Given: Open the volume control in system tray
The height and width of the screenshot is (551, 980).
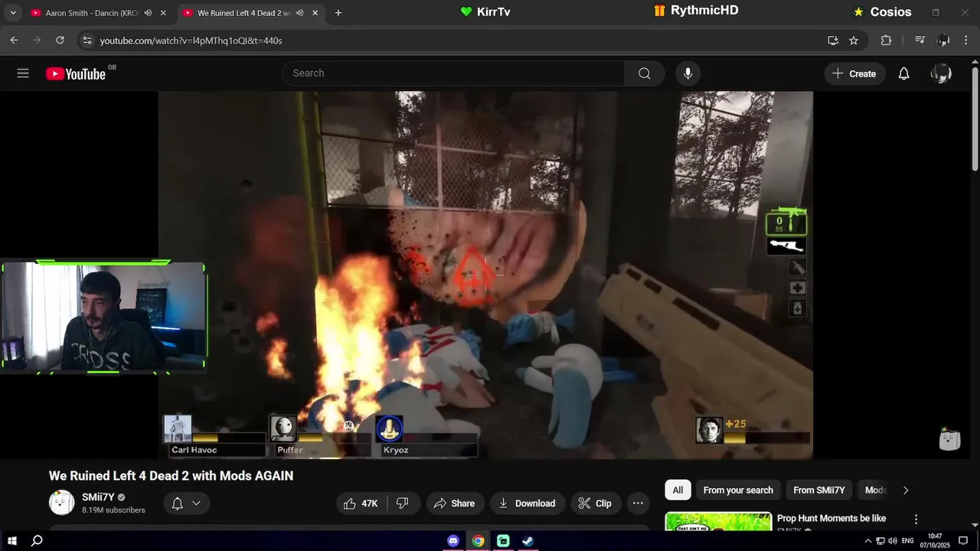Looking at the screenshot, I should [x=893, y=541].
